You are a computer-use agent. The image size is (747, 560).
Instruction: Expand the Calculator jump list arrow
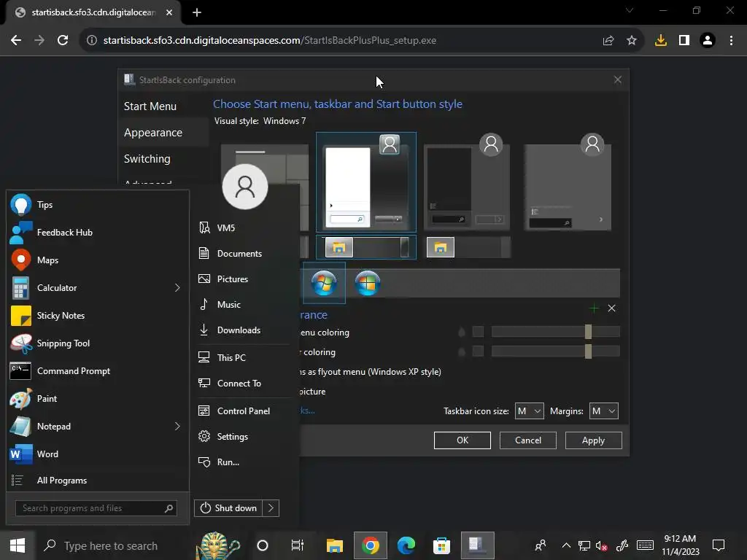tap(177, 287)
